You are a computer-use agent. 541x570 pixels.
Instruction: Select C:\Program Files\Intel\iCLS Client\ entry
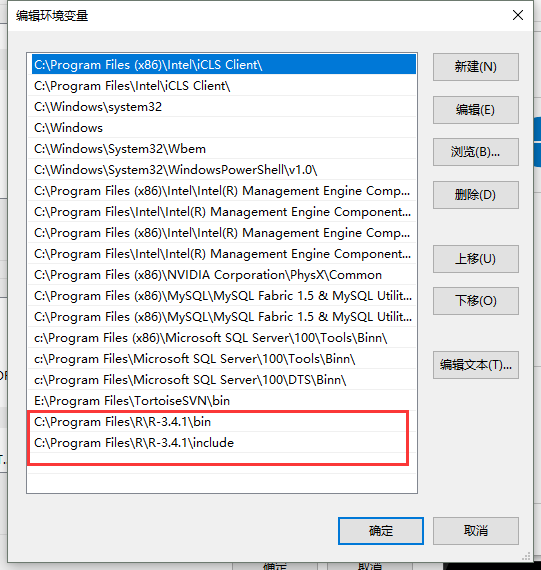222,85
